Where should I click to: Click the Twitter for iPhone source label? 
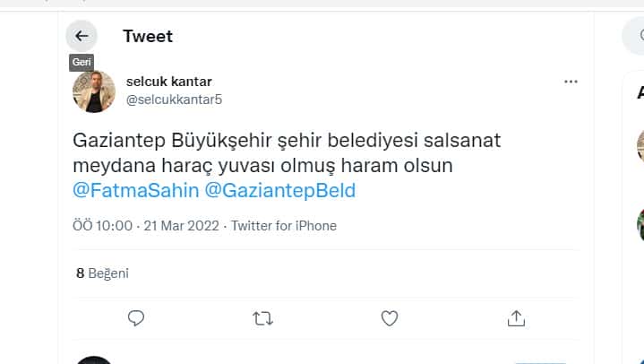point(284,226)
